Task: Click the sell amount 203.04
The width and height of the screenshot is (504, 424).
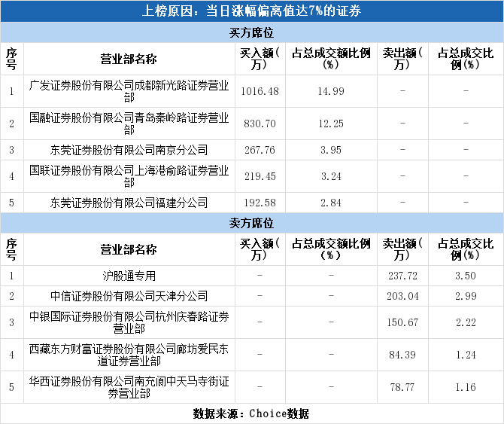Action: (x=402, y=296)
